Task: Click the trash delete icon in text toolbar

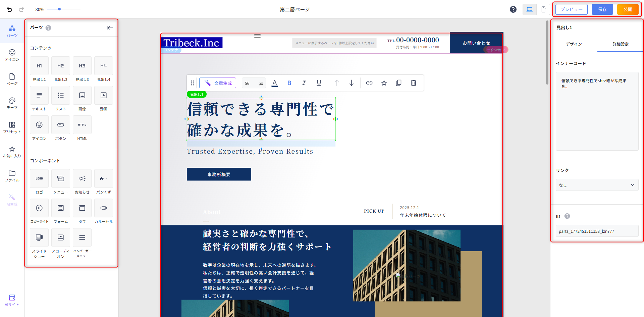Action: pyautogui.click(x=413, y=83)
